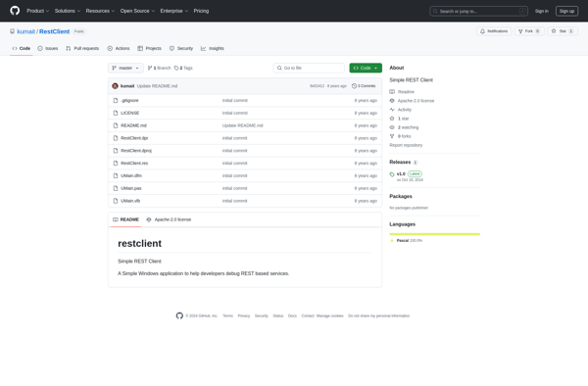
Task: View the 1 star stargazers link
Action: 400,119
